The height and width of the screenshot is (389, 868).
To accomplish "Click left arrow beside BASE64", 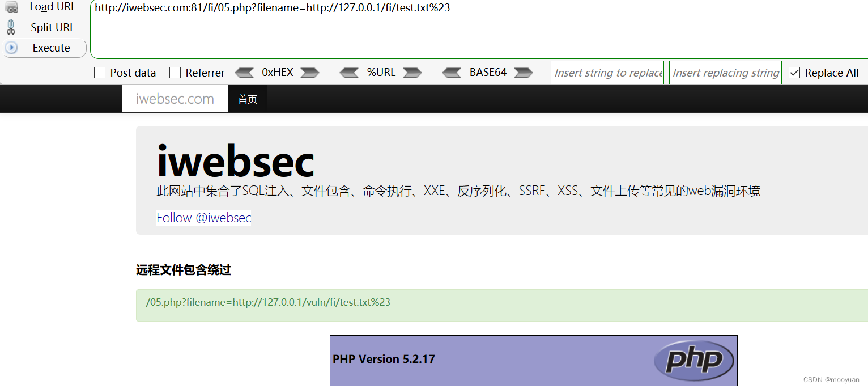I will 452,73.
